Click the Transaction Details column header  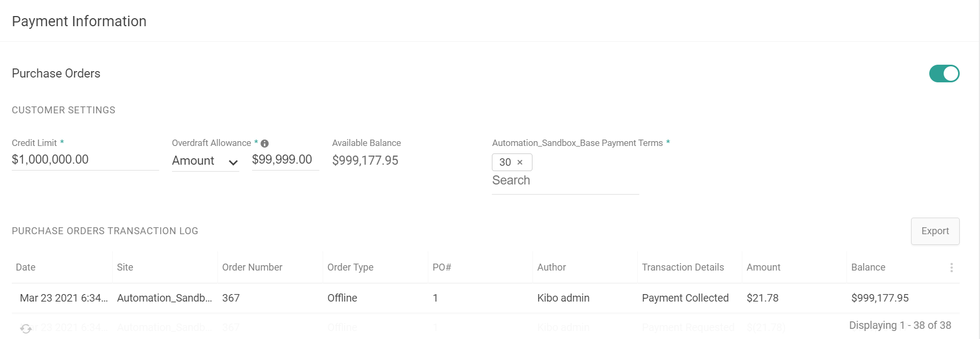682,267
